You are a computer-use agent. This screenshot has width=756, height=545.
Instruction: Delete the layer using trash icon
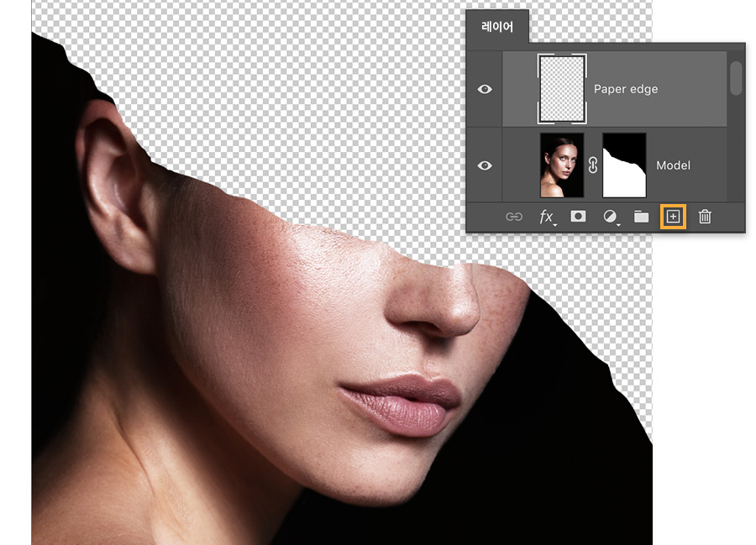tap(705, 217)
